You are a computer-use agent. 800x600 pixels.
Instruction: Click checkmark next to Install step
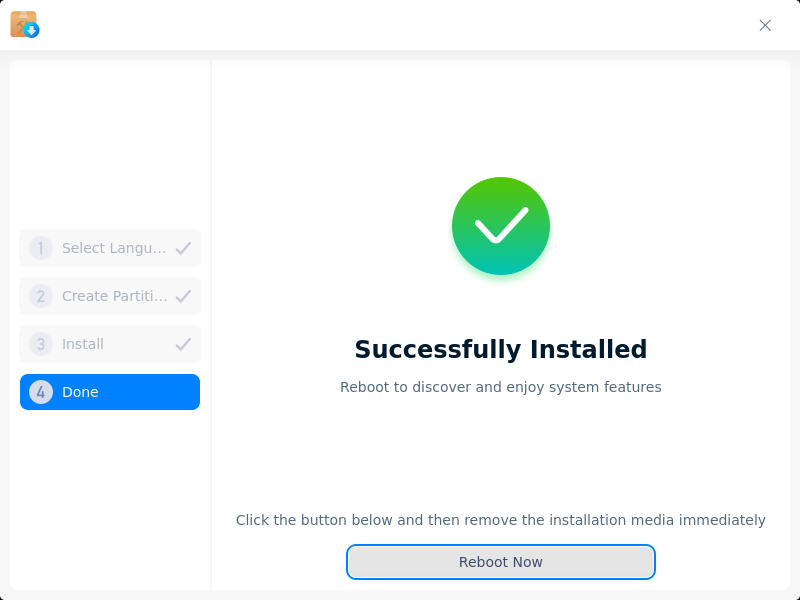183,344
